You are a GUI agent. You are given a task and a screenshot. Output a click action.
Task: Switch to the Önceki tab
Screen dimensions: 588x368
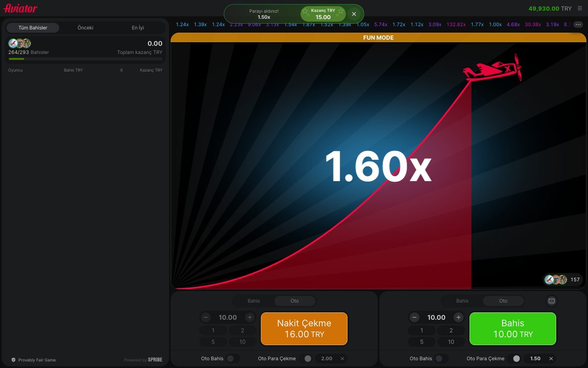tap(85, 28)
